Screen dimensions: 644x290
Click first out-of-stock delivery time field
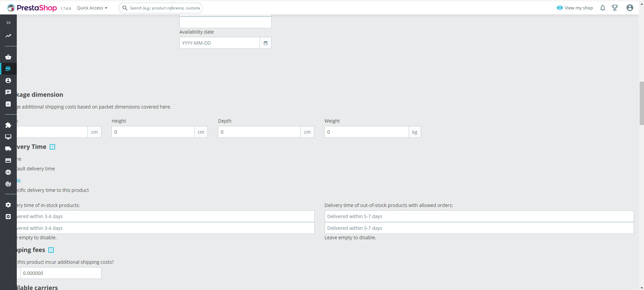479,216
